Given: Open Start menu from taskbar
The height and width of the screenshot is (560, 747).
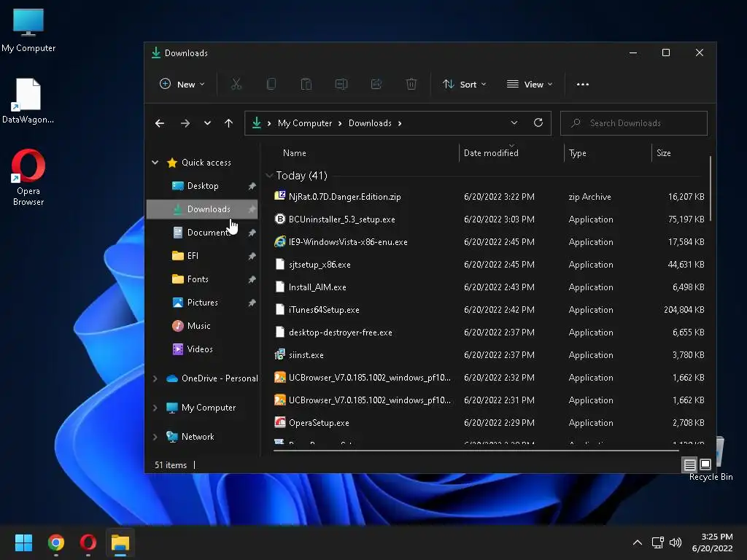Looking at the screenshot, I should (x=23, y=542).
